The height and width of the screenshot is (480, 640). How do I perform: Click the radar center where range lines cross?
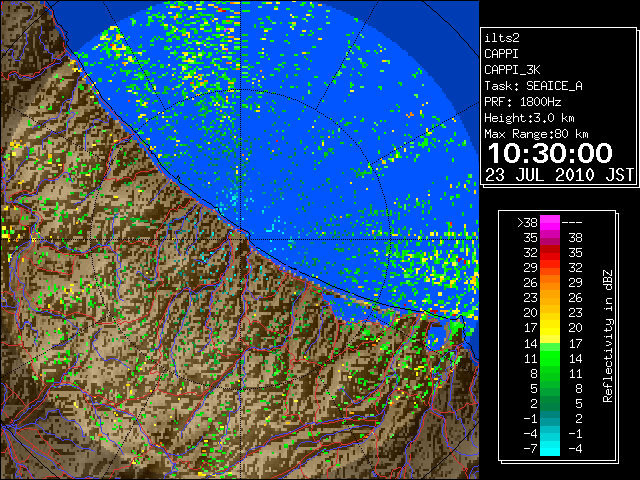coord(241,239)
